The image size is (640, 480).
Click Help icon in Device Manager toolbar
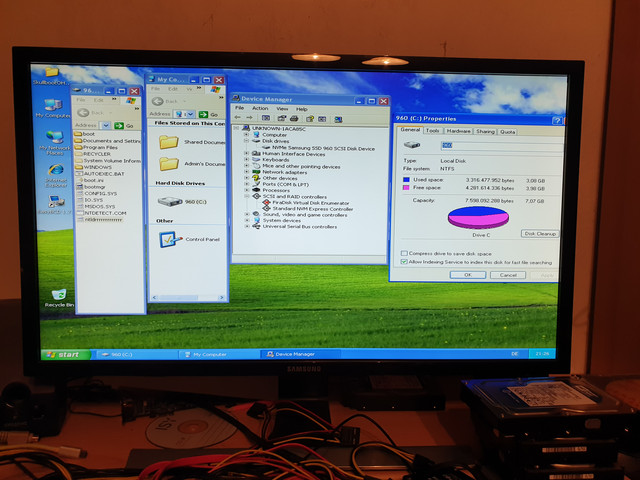point(310,119)
